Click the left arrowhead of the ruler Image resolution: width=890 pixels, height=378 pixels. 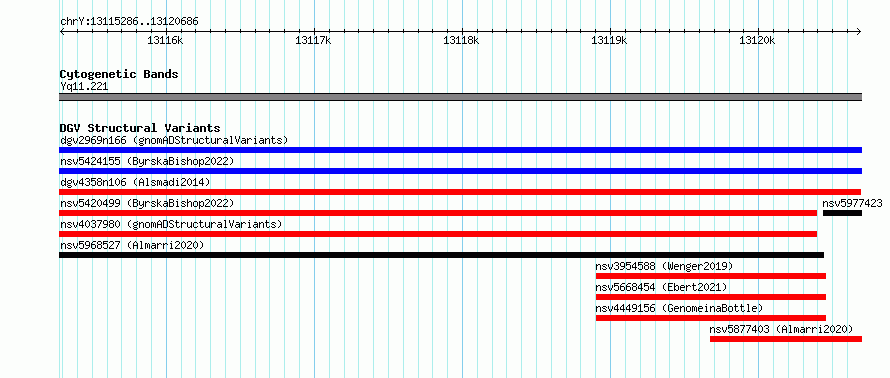[x=62, y=32]
